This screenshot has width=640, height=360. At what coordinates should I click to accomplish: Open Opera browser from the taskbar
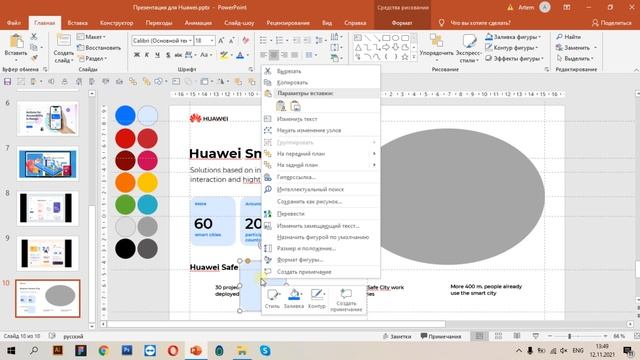(173, 350)
